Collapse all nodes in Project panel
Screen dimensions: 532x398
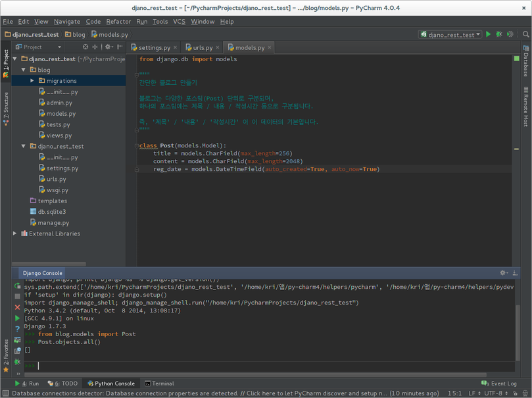click(x=95, y=47)
